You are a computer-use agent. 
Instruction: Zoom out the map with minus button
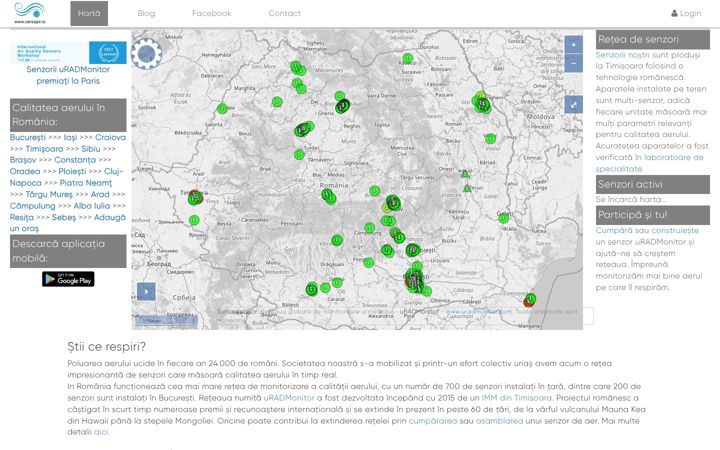(x=574, y=63)
